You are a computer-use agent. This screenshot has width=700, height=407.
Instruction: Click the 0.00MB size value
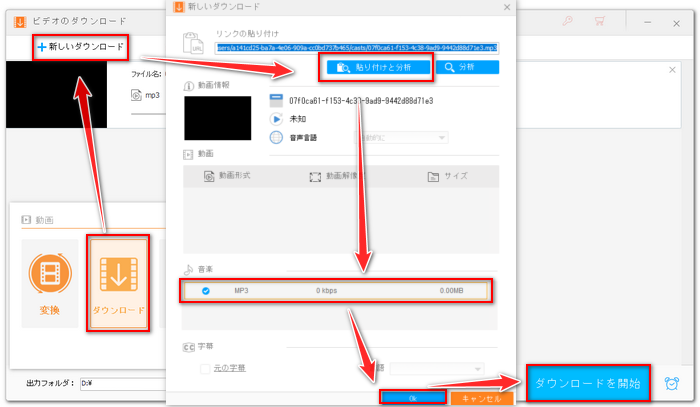[451, 291]
